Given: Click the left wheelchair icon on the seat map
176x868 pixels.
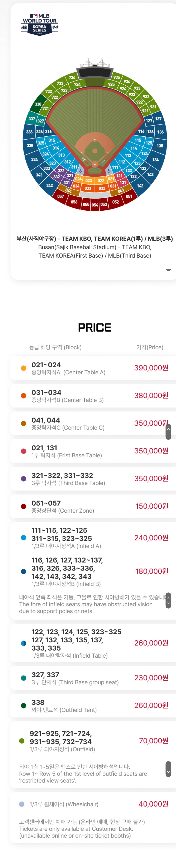Looking at the screenshot, I should pyautogui.click(x=81, y=171).
